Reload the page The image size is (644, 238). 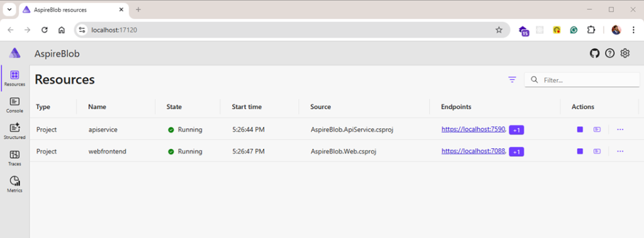[x=45, y=30]
